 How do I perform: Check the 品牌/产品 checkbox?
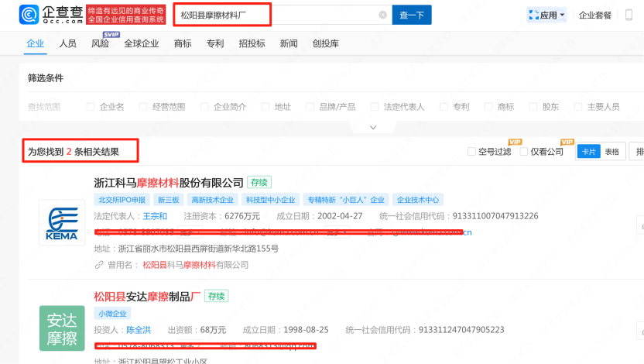tap(310, 107)
